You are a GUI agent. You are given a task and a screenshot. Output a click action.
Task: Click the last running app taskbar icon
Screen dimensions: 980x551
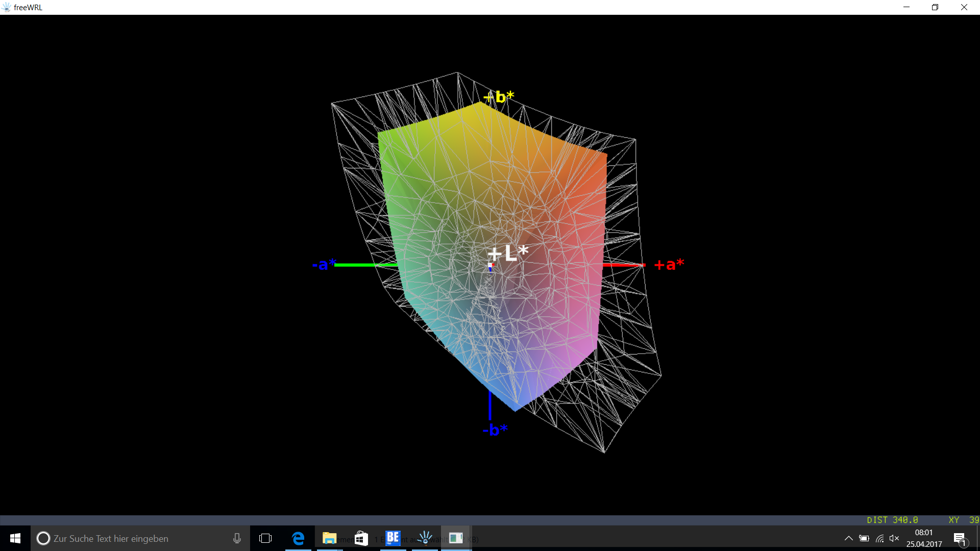(456, 538)
